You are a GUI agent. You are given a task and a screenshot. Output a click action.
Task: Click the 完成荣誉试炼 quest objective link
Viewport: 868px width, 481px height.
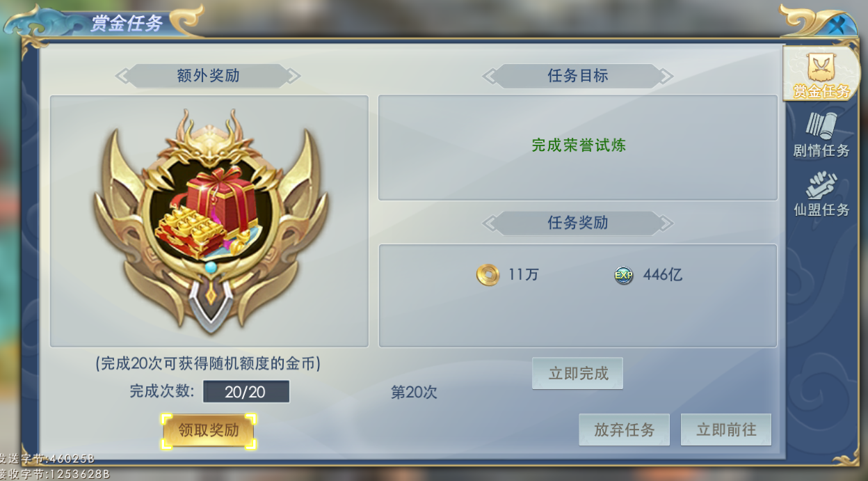click(x=579, y=145)
